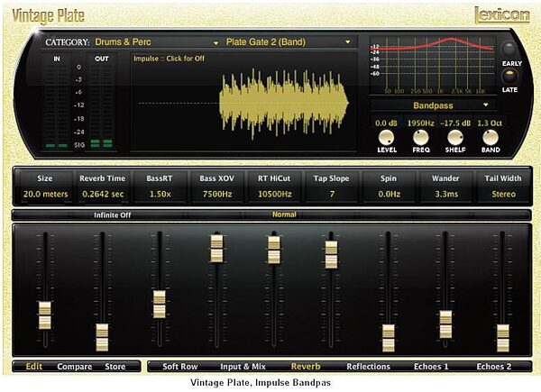Click the 10500Hz RT HiCut value
The height and width of the screenshot is (392, 541).
(x=275, y=194)
